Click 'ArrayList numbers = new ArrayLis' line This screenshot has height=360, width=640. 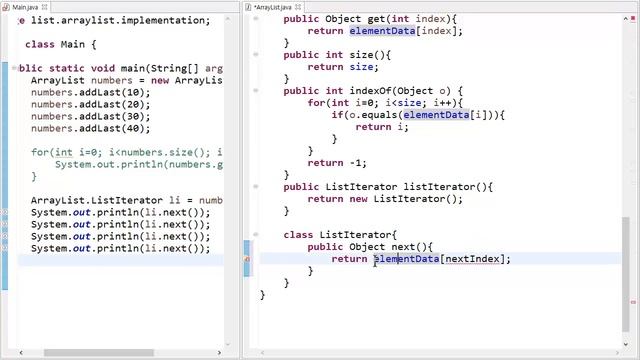tap(127, 80)
